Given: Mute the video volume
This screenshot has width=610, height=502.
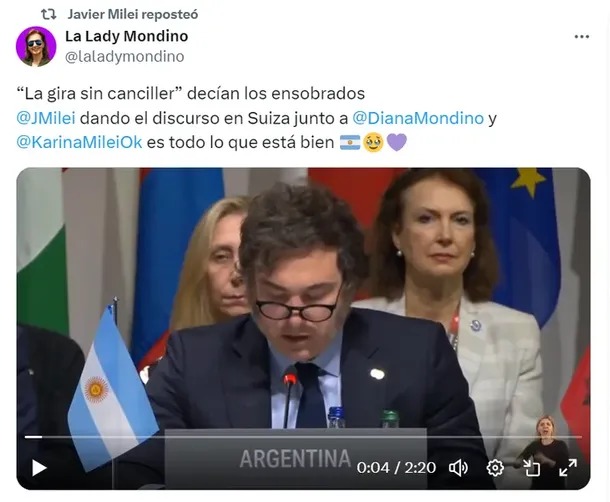Looking at the screenshot, I should click(459, 467).
